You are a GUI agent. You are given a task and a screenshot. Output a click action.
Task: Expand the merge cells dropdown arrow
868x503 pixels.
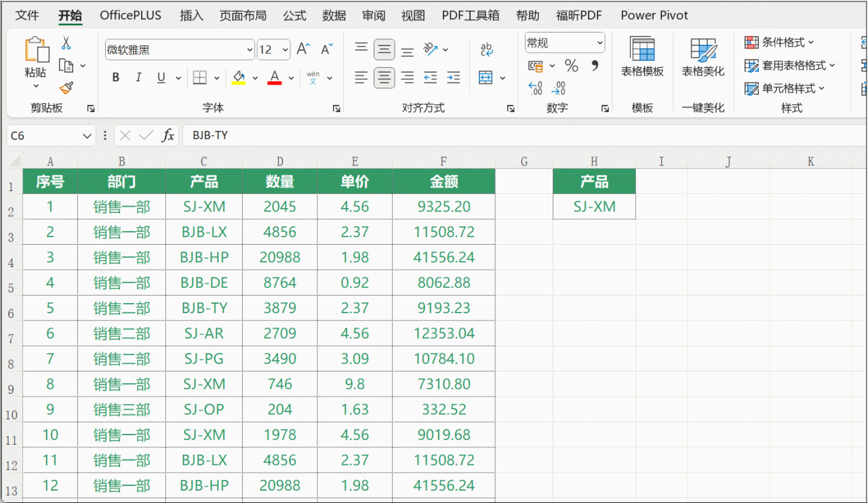[x=502, y=78]
